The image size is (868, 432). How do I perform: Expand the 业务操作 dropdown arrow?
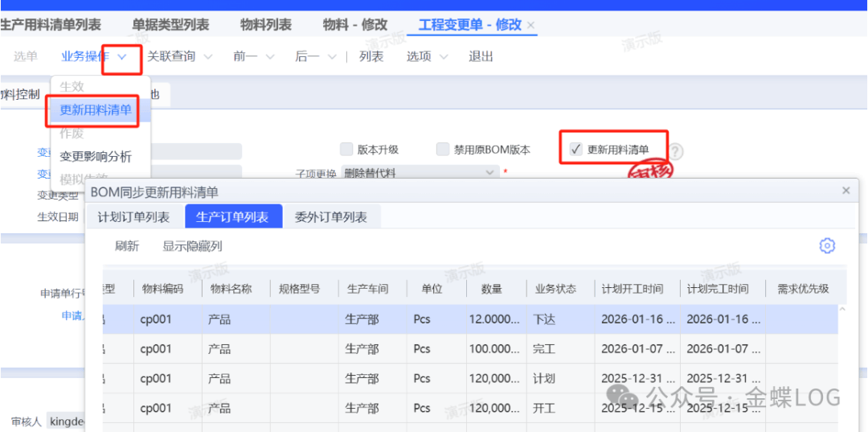(x=122, y=57)
